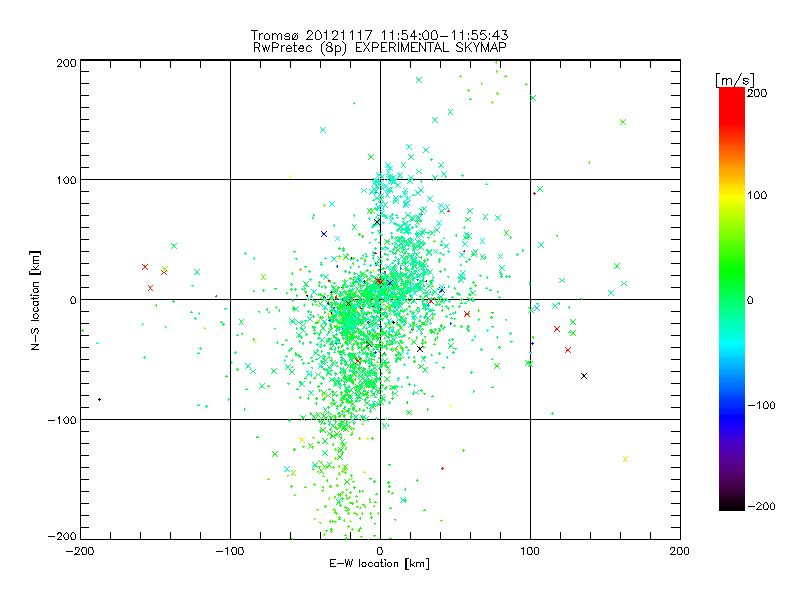Click the y-axis tick label '100'
The image size is (800, 600).
(x=66, y=180)
